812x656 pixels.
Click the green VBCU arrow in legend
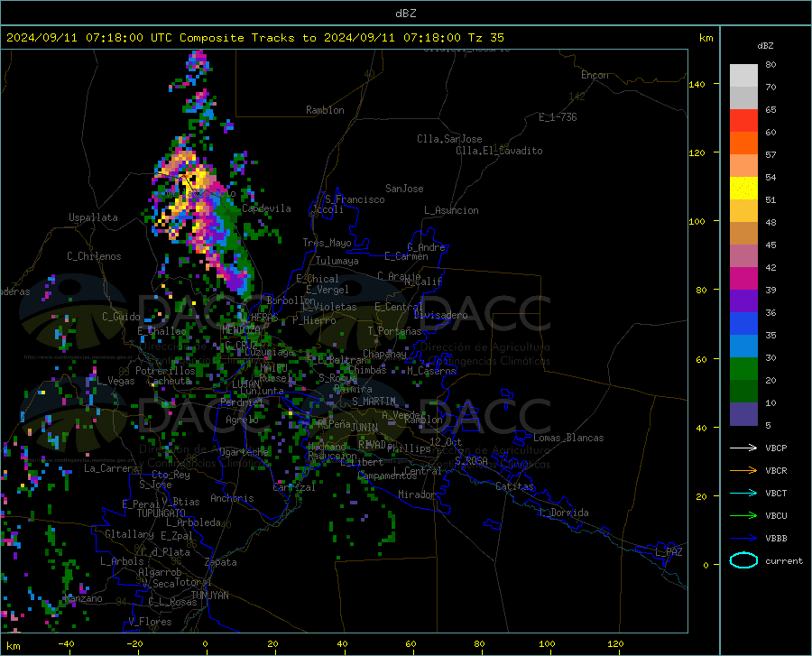[x=743, y=516]
